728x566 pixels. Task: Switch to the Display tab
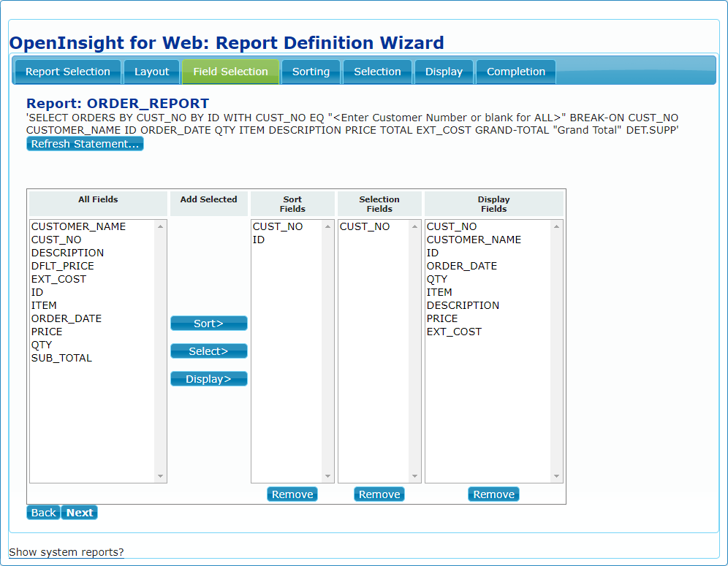444,72
